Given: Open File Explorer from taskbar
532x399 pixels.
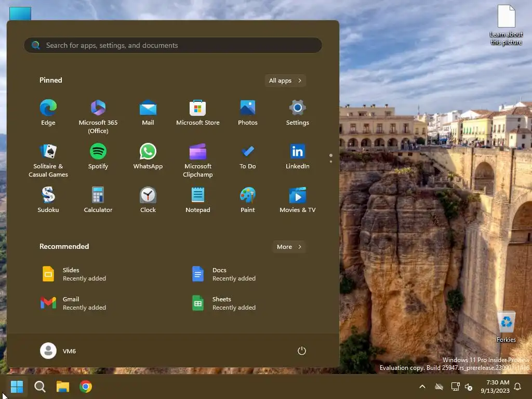Looking at the screenshot, I should pyautogui.click(x=63, y=387).
